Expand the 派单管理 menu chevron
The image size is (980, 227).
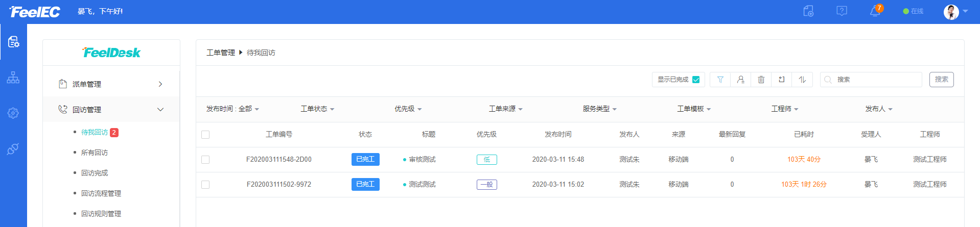click(x=160, y=84)
